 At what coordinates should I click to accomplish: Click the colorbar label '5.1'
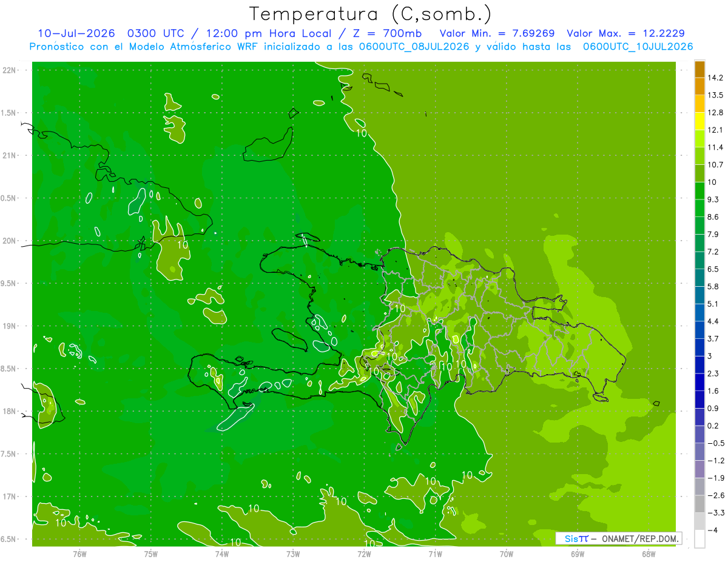click(714, 304)
